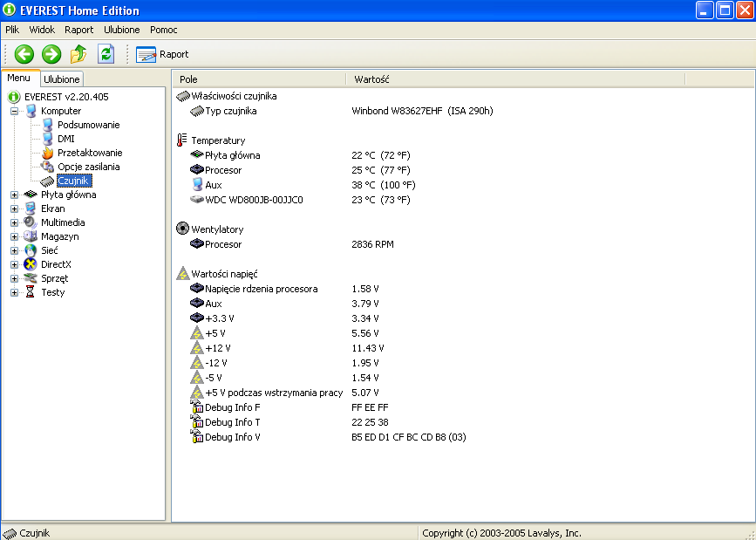Click the green Forward arrow toolbar icon
Image resolution: width=756 pixels, height=540 pixels.
[x=51, y=54]
